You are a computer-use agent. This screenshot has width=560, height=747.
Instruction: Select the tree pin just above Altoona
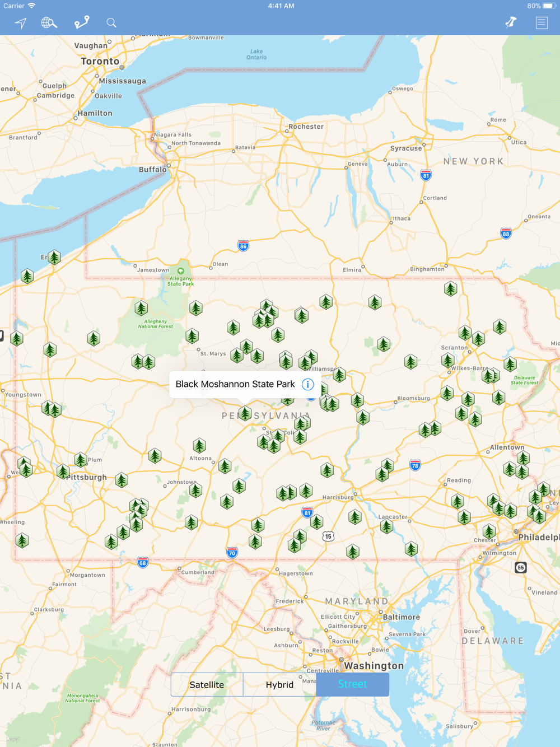[x=199, y=446]
